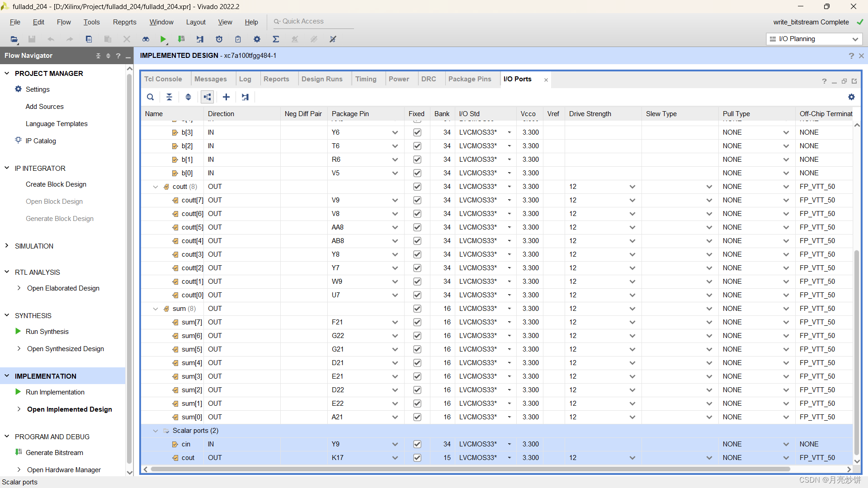Open the Flow menu
This screenshot has height=488, width=868.
(x=64, y=22)
